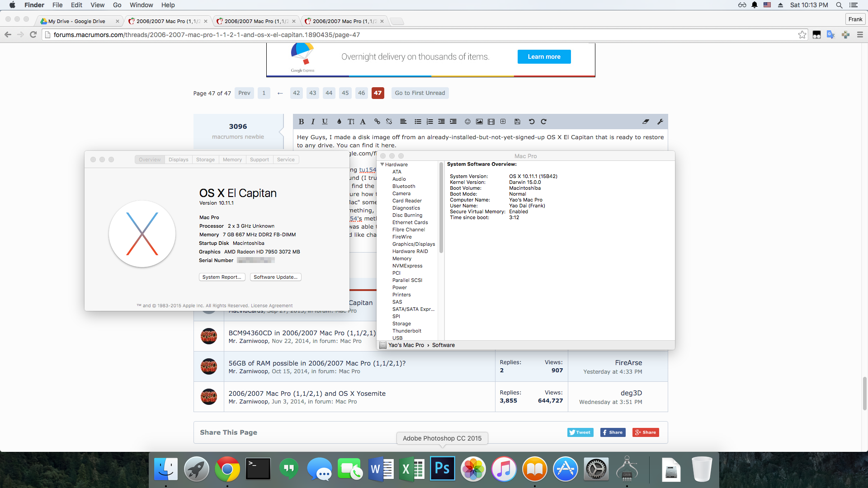
Task: Open the text alignment dropdown
Action: (403, 122)
